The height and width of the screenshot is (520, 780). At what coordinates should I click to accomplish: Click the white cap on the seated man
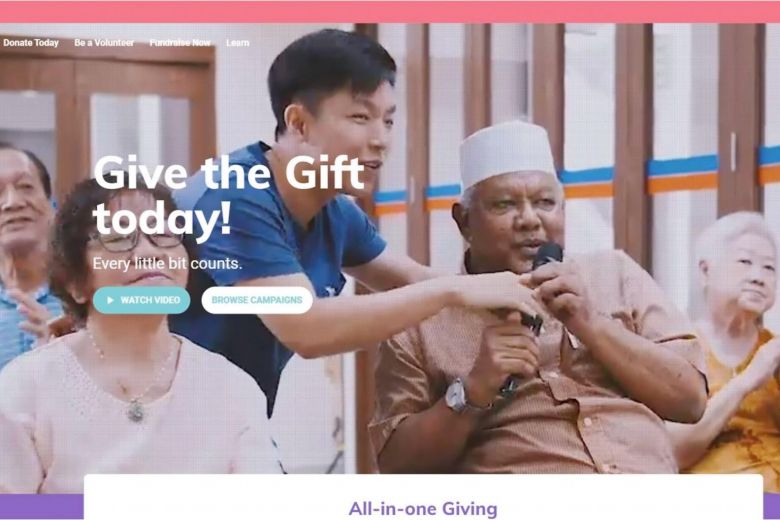[x=506, y=154]
